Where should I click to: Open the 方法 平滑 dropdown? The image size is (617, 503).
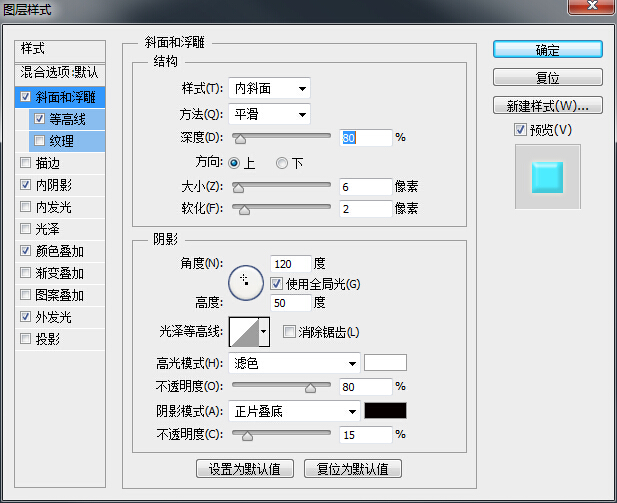click(x=269, y=114)
